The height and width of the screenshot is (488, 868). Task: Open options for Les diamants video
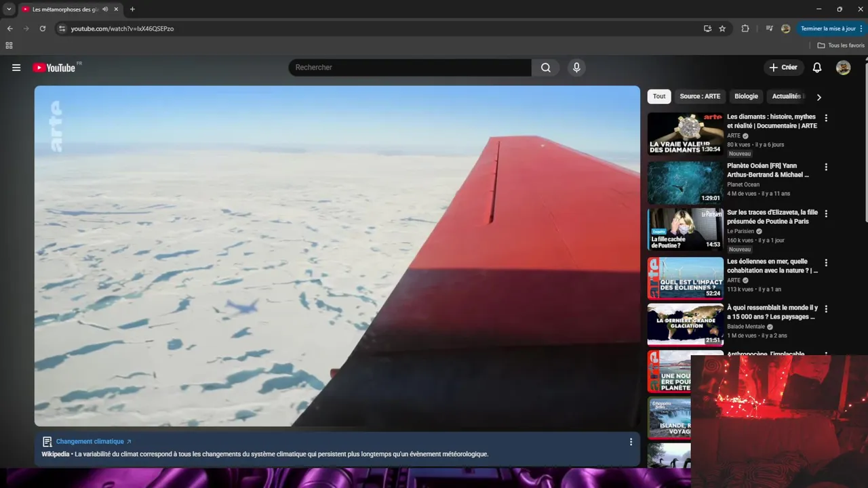826,118
